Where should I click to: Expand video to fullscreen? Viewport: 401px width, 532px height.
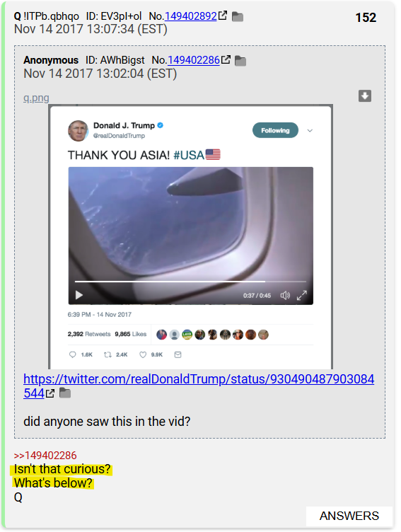[x=301, y=296]
